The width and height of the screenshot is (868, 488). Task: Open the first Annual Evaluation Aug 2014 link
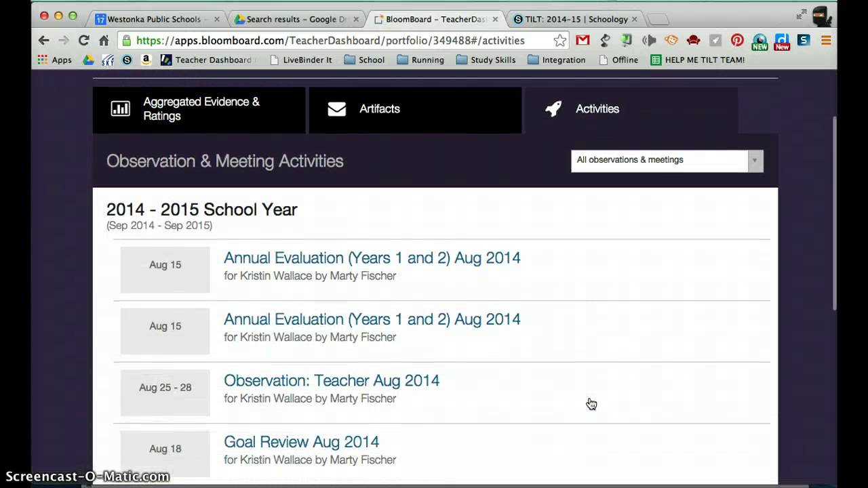[372, 258]
